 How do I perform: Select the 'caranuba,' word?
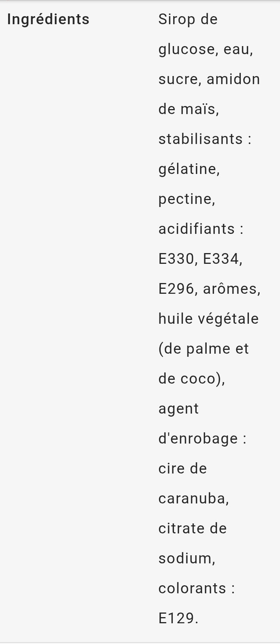click(194, 499)
